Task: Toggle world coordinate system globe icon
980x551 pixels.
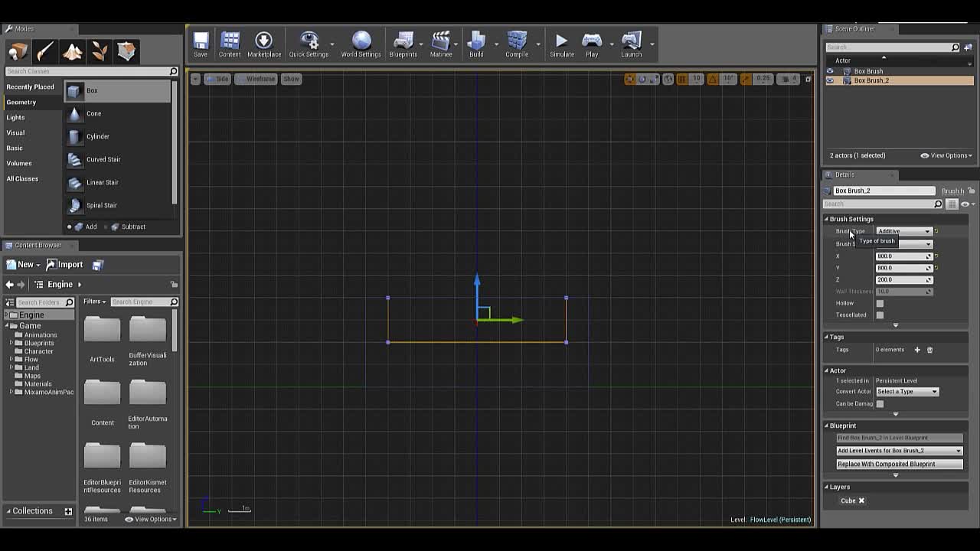Action: (x=668, y=79)
